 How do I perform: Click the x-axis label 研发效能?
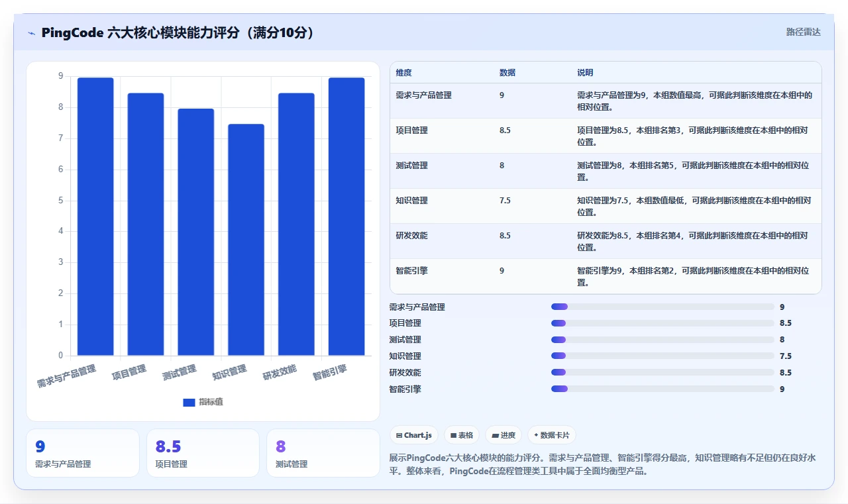[x=280, y=372]
